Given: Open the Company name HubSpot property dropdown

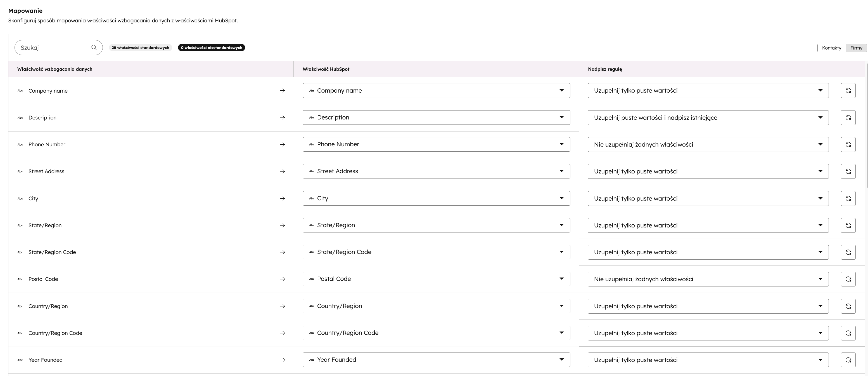Looking at the screenshot, I should coord(436,90).
